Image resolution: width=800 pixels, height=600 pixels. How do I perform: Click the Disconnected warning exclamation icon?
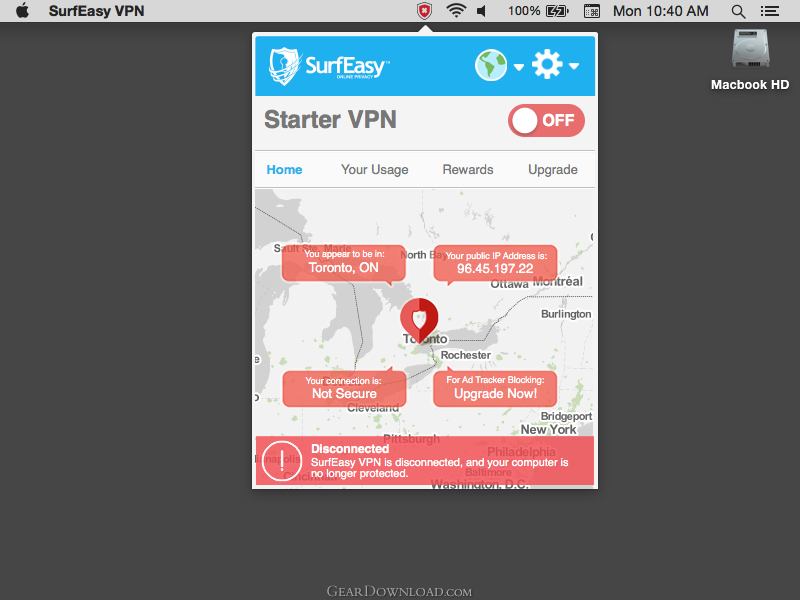[282, 461]
